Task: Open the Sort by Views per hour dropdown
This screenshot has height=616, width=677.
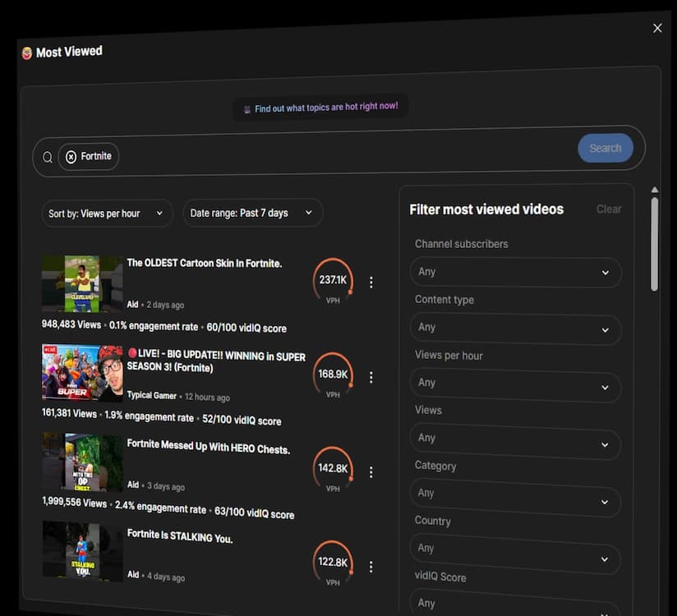Action: tap(106, 213)
